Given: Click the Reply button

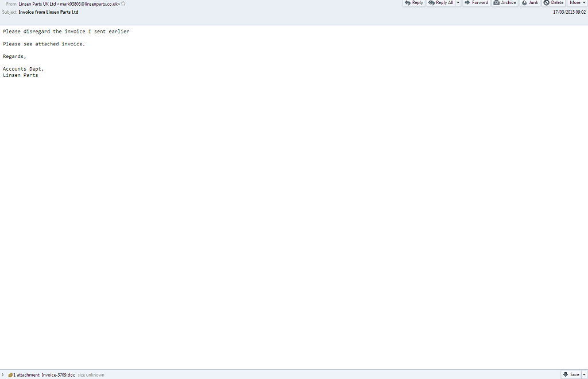Looking at the screenshot, I should pyautogui.click(x=413, y=3).
